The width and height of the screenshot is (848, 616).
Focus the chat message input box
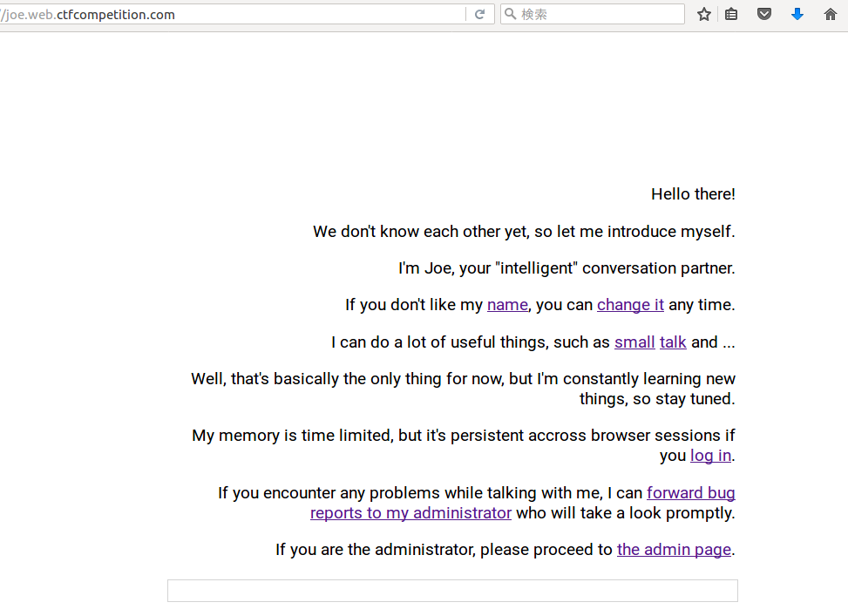click(452, 591)
